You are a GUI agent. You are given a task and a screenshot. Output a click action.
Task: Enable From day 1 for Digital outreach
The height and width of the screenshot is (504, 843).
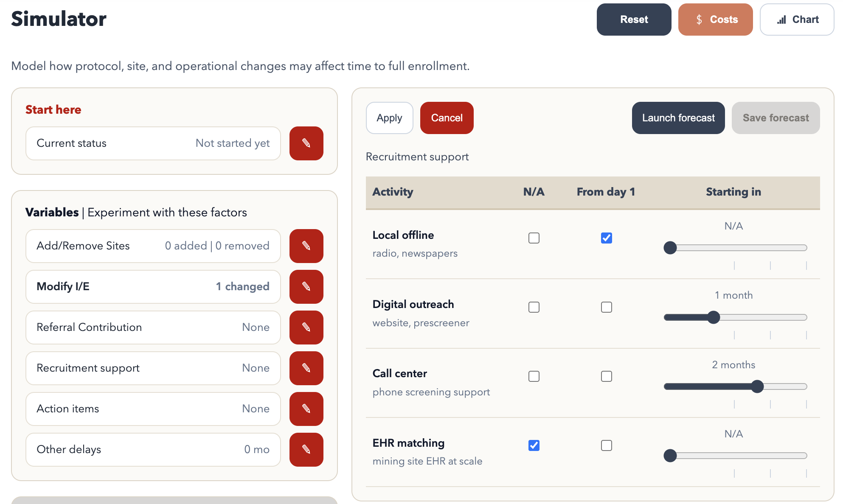(x=607, y=307)
